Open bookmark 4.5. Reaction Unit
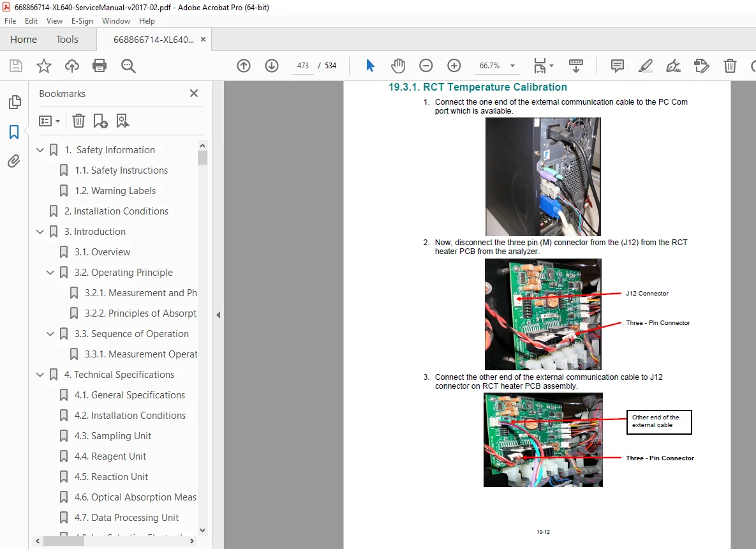Screen dimensions: 756x549 coord(112,477)
